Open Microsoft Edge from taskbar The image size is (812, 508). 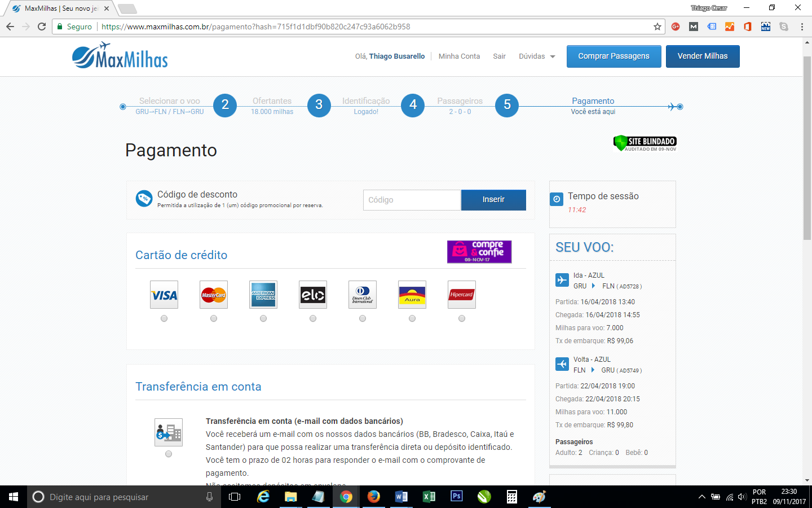(x=263, y=497)
